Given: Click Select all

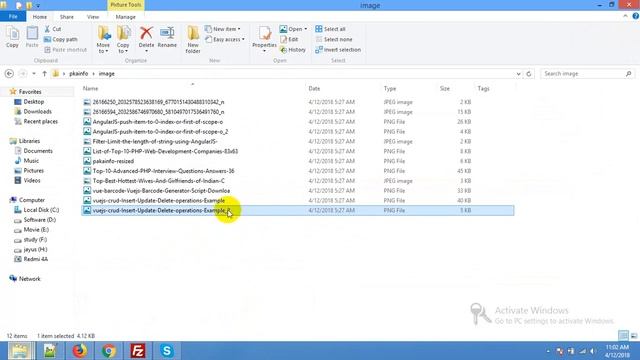Looking at the screenshot, I should click(x=331, y=29).
